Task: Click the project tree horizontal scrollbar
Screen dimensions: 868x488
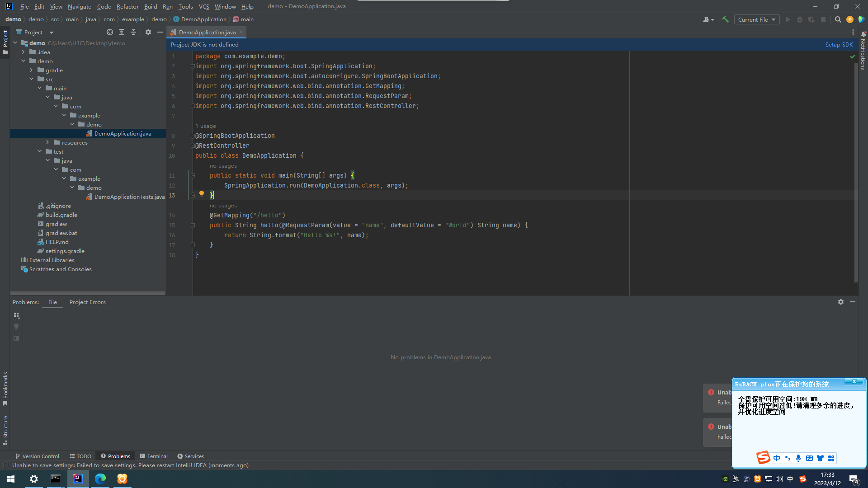Action: point(88,293)
